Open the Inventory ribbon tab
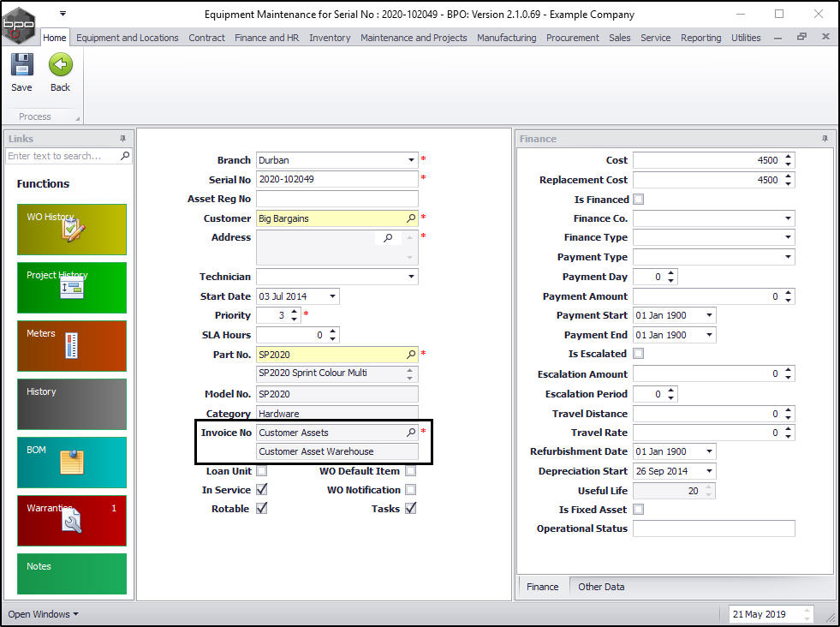The image size is (840, 627). [x=330, y=38]
